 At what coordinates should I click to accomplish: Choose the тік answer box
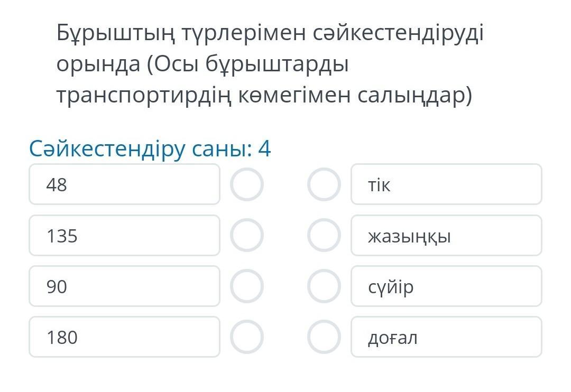(x=446, y=184)
